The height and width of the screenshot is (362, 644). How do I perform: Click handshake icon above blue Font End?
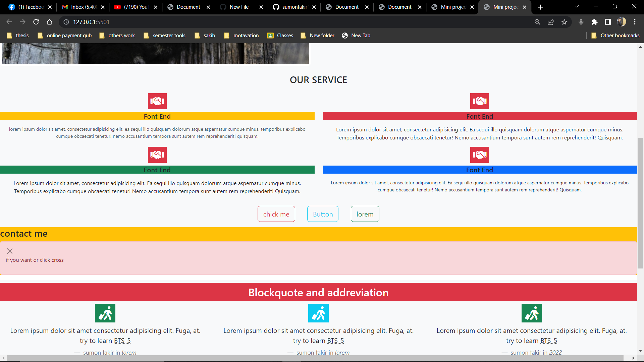480,155
